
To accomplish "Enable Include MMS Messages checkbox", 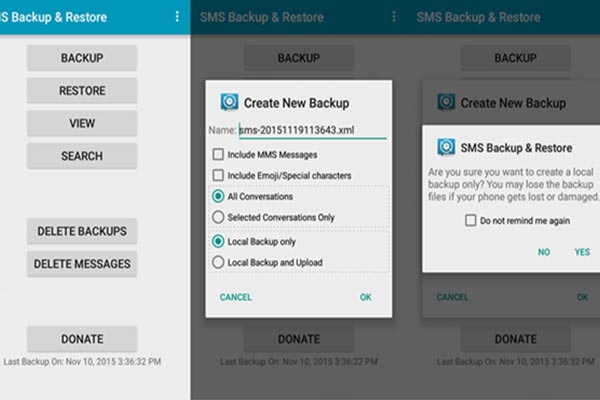I will tap(218, 154).
